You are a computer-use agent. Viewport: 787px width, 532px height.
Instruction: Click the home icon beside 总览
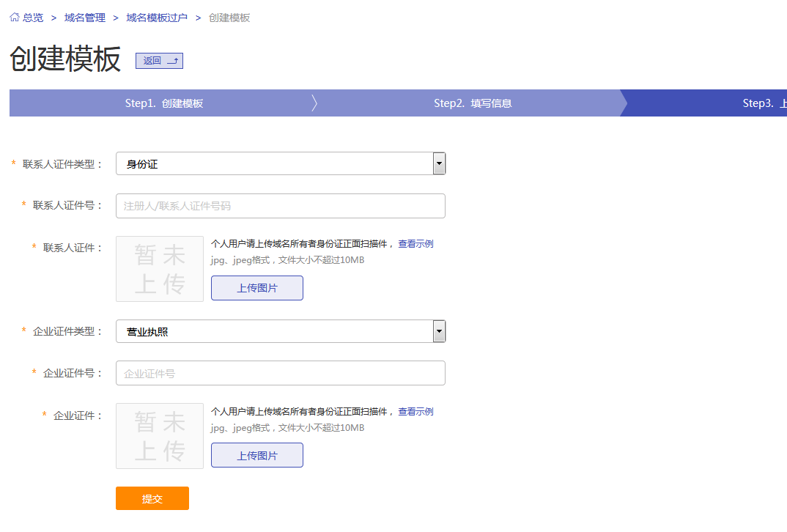coord(15,18)
